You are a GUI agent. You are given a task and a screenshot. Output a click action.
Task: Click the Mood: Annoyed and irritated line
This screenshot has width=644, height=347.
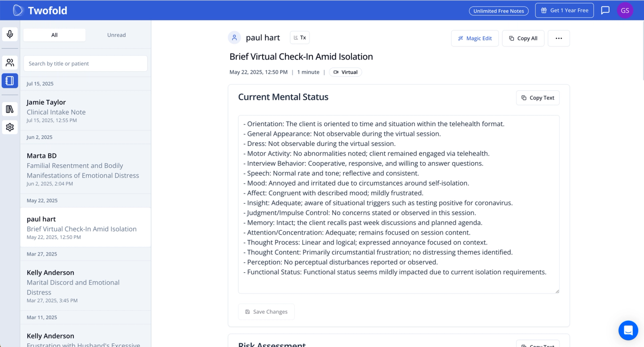[x=356, y=183]
